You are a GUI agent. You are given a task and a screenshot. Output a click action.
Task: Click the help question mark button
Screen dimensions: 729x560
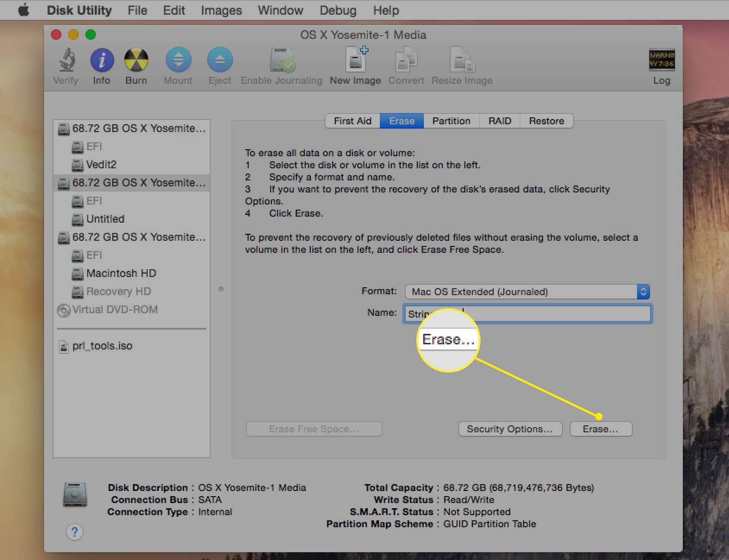click(75, 532)
